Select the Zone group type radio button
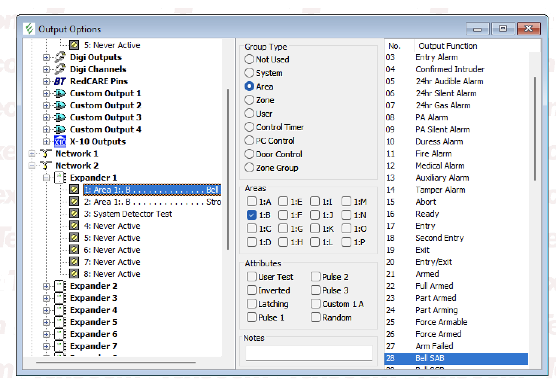Image resolution: width=556 pixels, height=392 pixels. coord(249,100)
